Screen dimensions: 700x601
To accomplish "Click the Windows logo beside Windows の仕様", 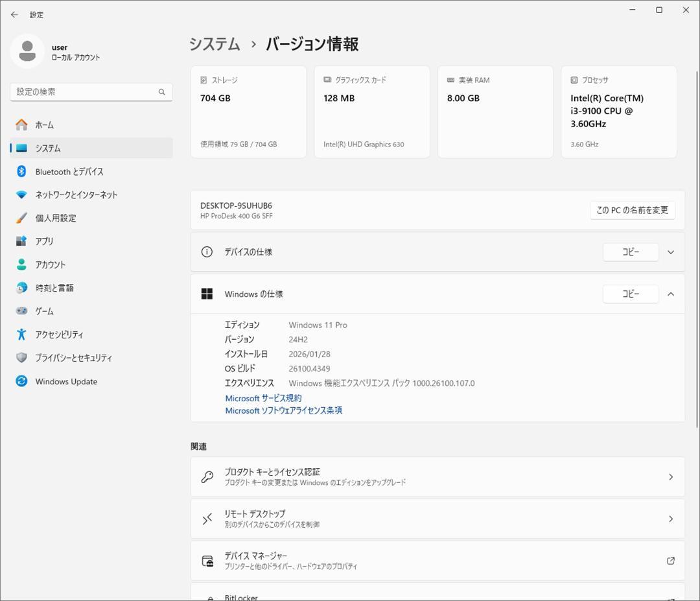I will [x=207, y=294].
